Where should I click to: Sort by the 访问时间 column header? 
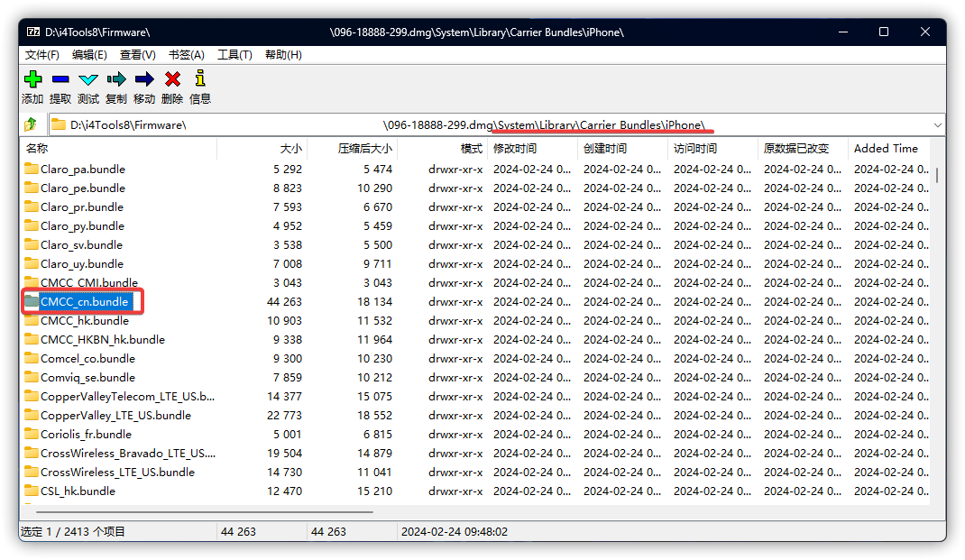coord(712,148)
